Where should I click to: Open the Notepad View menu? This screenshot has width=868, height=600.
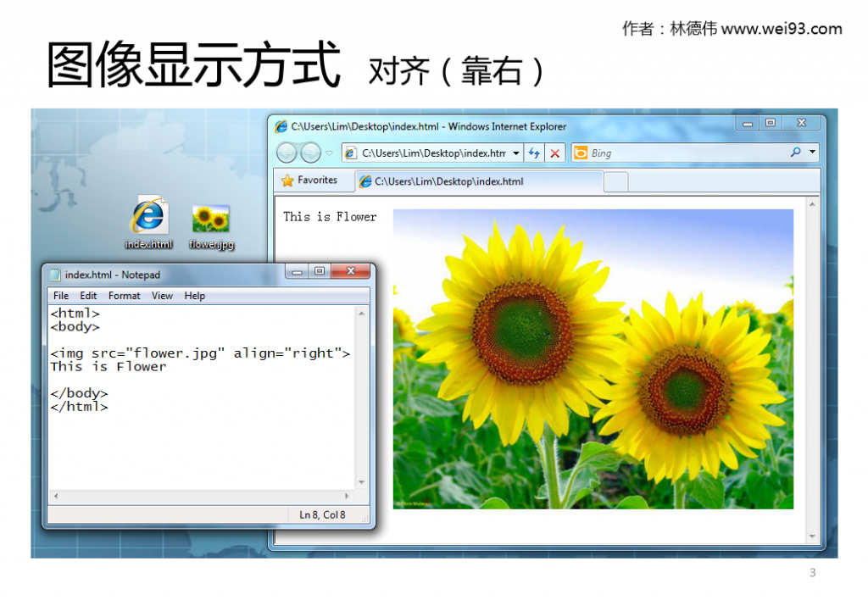tap(162, 296)
